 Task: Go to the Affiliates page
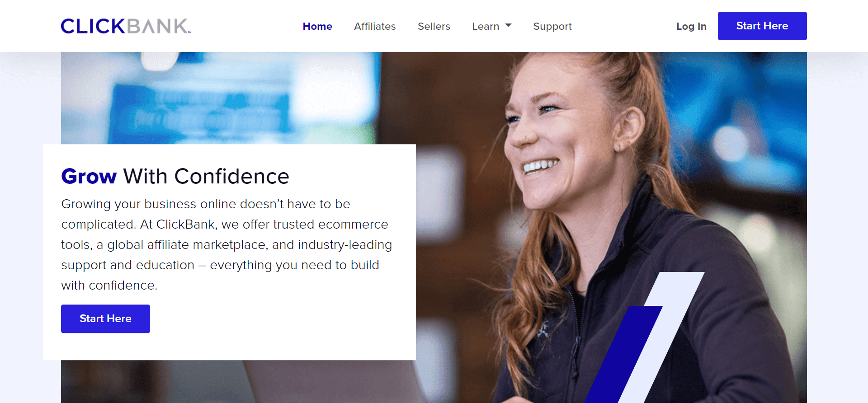point(375,26)
